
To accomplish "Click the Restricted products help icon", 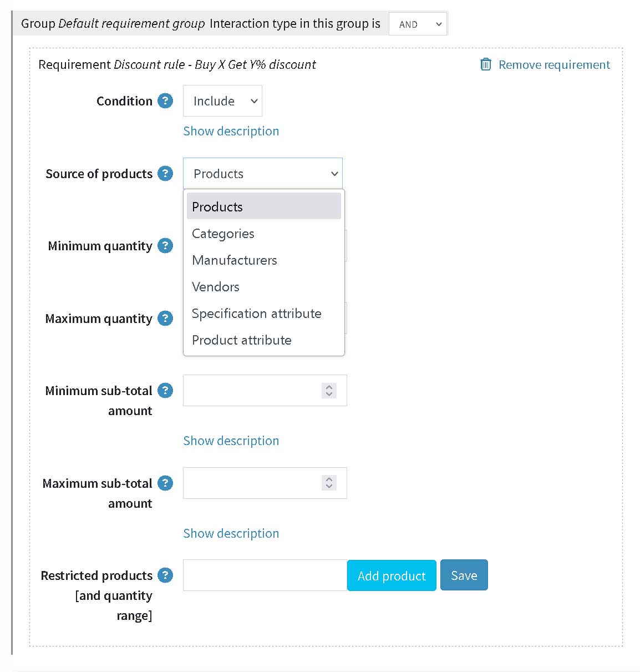I will [x=165, y=575].
